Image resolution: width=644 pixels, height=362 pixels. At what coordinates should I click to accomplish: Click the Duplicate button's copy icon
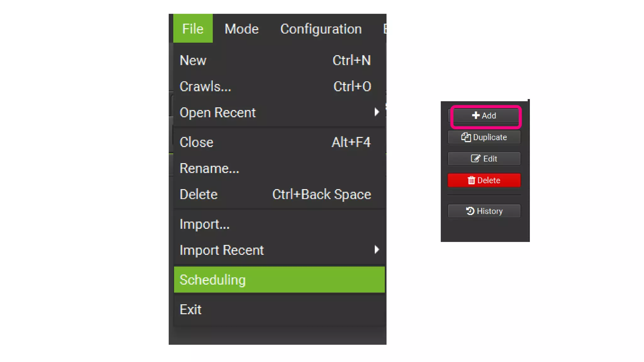pyautogui.click(x=466, y=137)
